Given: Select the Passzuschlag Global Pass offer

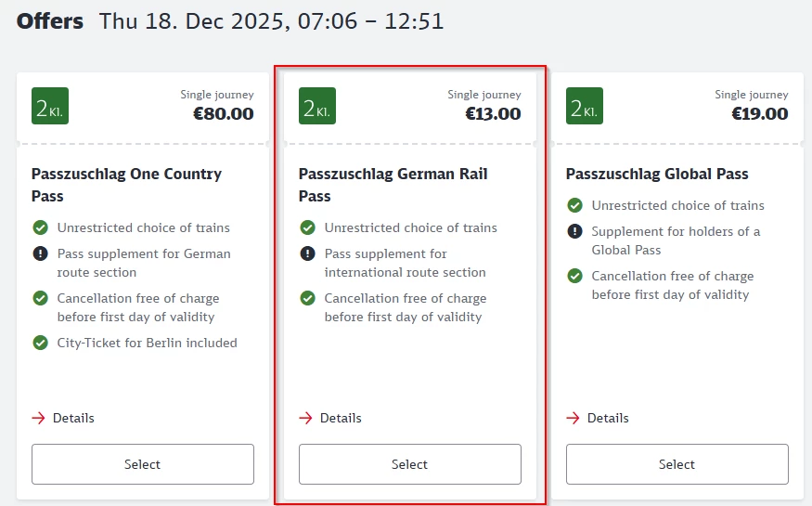Looking at the screenshot, I should (x=677, y=464).
